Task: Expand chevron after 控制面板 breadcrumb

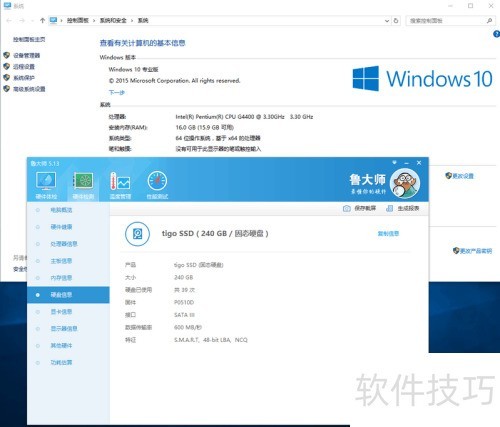Action: coord(94,21)
